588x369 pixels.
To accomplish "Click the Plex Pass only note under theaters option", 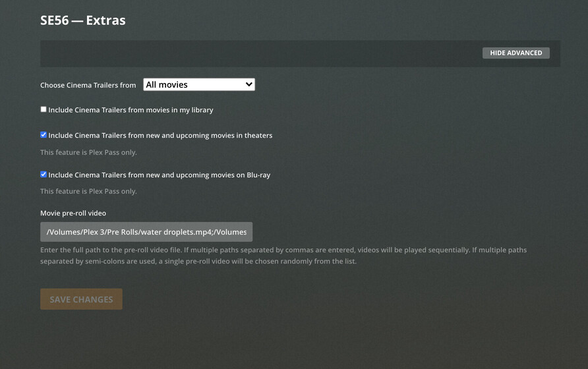I will click(x=88, y=152).
